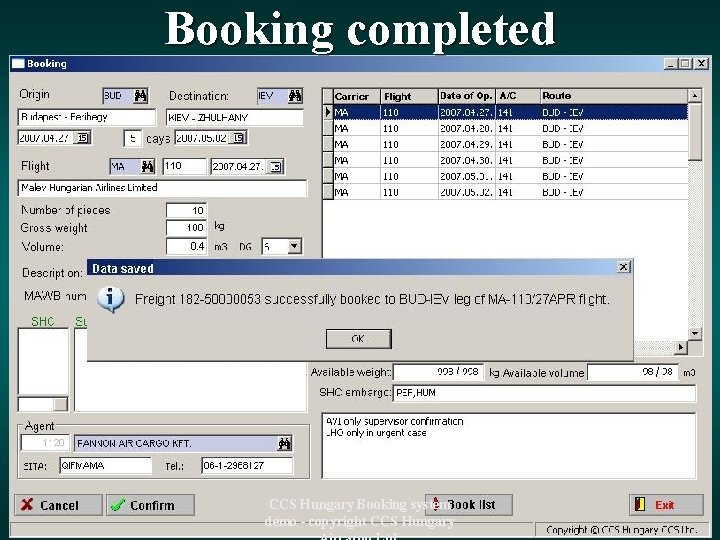Open the Destination airport lookup binoculars
This screenshot has height=540, width=720.
click(x=295, y=96)
